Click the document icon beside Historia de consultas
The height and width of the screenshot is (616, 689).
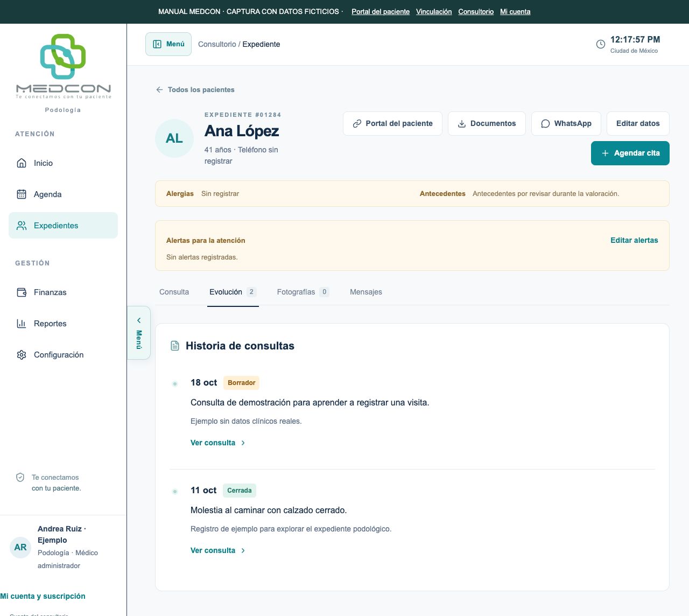point(175,346)
